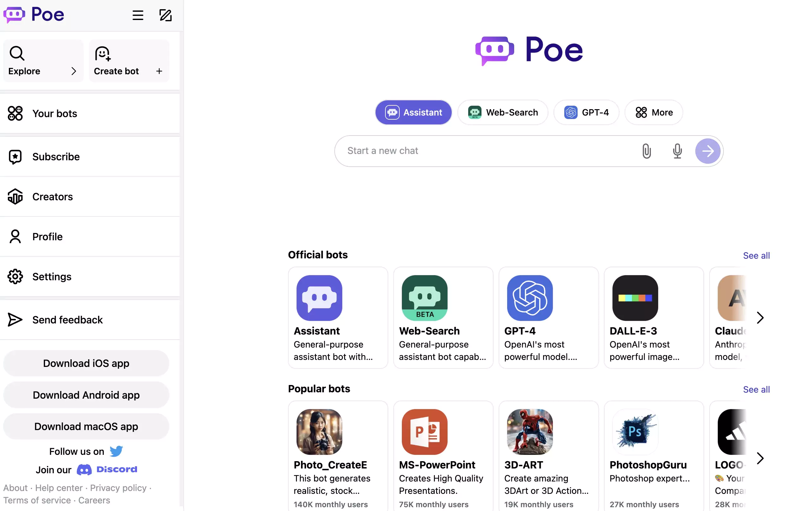Open Explore with the magnifier icon
The width and height of the screenshot is (812, 511).
(x=17, y=53)
